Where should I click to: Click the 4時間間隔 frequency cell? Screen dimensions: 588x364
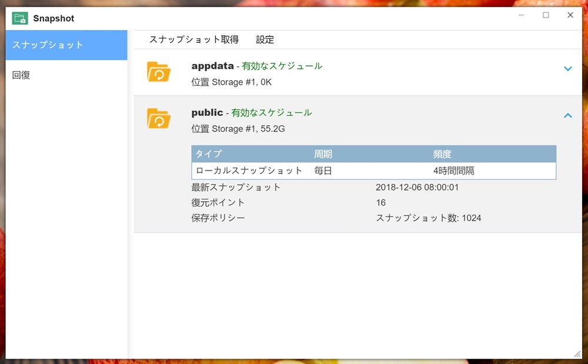point(453,171)
